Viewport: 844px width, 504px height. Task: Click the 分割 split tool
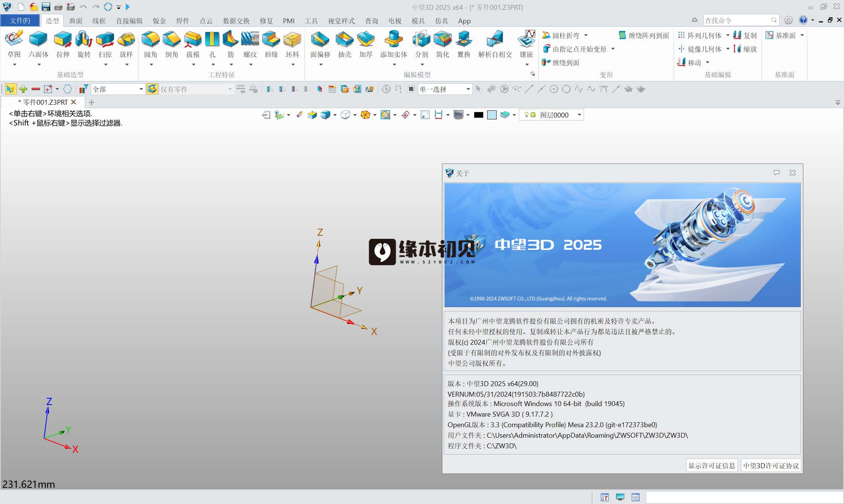422,44
